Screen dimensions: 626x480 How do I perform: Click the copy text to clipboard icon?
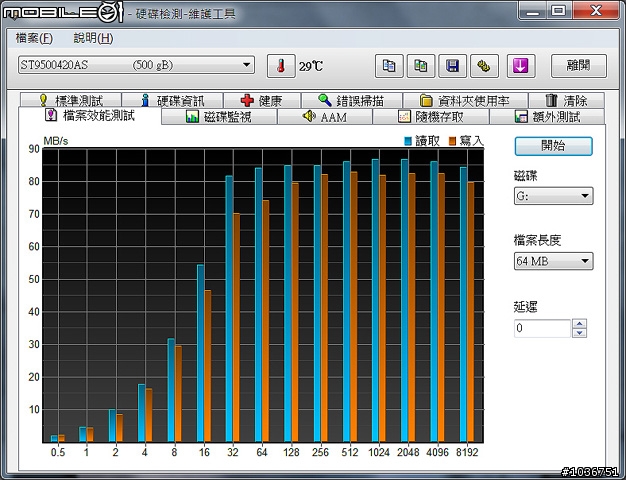[389, 66]
